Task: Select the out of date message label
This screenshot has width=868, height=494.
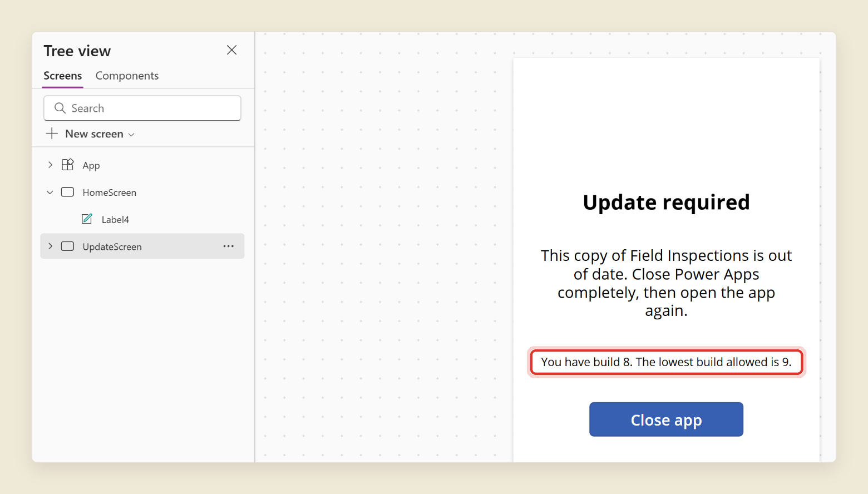Action: tap(666, 283)
